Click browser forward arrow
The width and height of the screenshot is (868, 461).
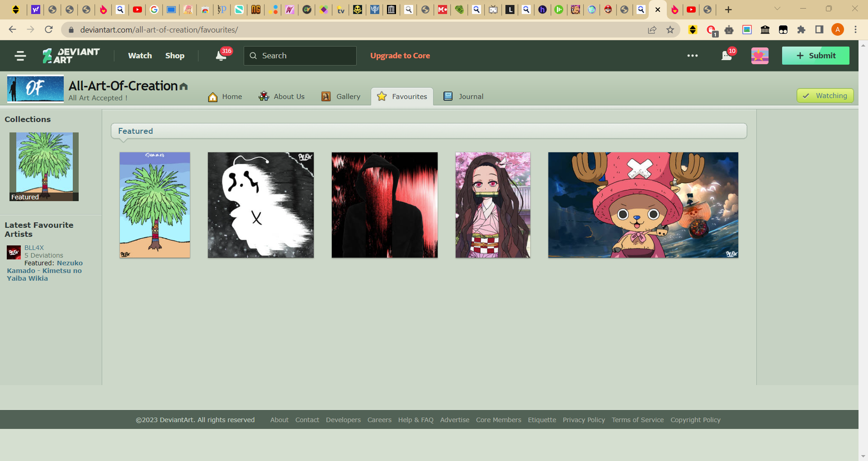pyautogui.click(x=30, y=29)
